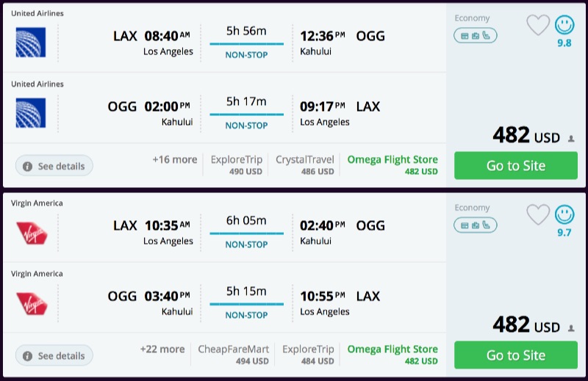The width and height of the screenshot is (588, 381).
Task: Go to Site for United Airlines flight
Action: [x=516, y=166]
